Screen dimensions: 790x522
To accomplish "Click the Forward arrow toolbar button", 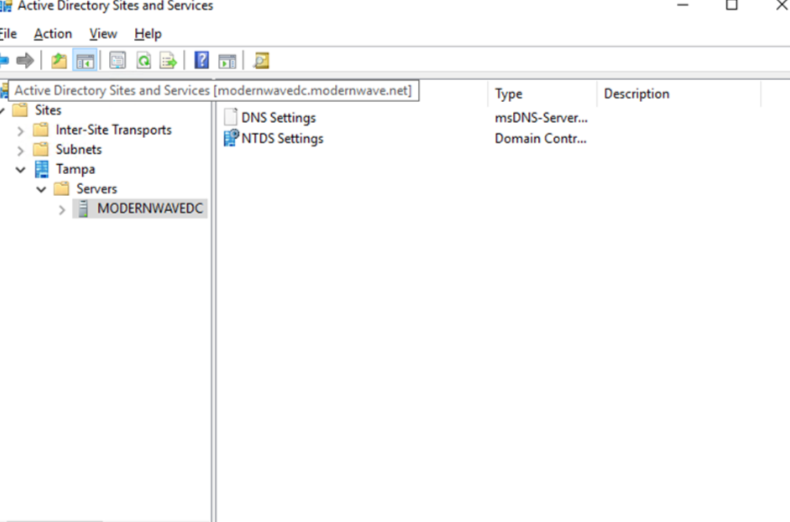I will click(x=25, y=61).
